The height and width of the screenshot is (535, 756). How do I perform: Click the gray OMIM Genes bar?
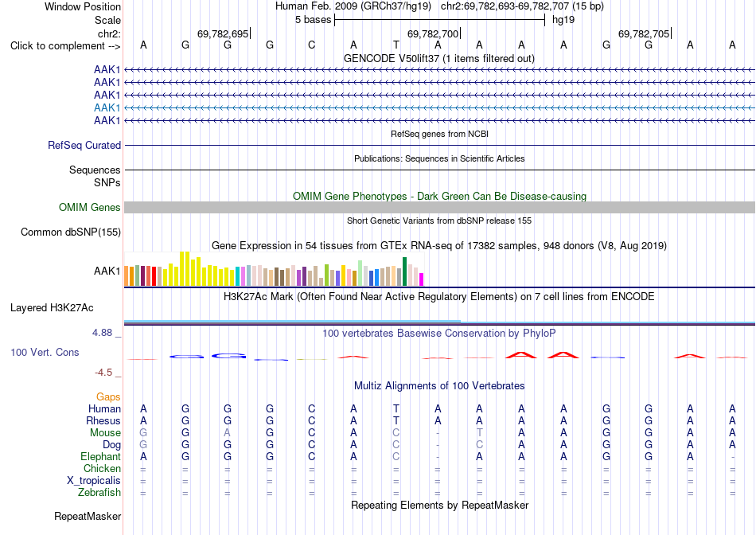(439, 208)
